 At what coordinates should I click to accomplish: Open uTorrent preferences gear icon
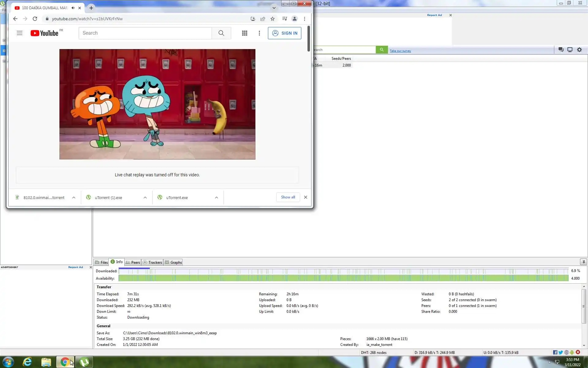pos(579,50)
